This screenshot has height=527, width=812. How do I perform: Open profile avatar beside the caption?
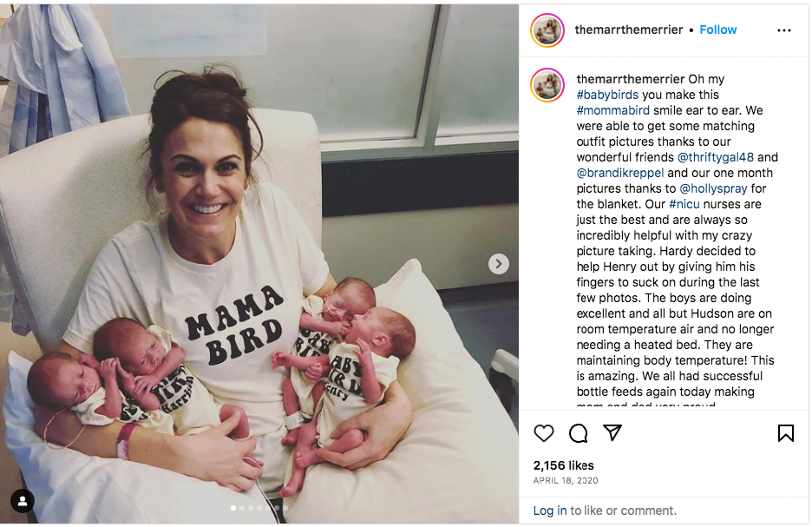pos(547,85)
